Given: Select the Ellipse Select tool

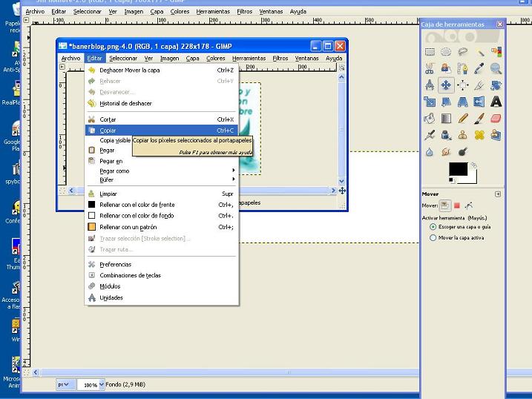Looking at the screenshot, I should click(446, 52).
